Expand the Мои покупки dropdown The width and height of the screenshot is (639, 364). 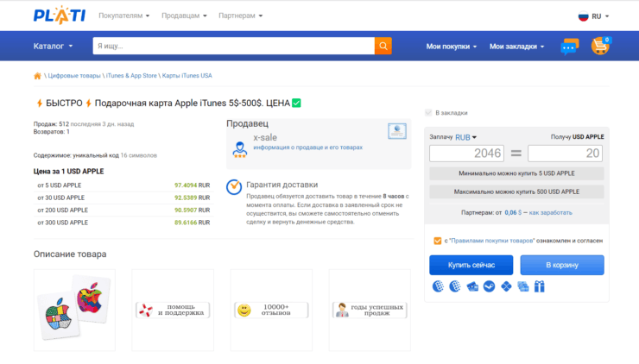tap(451, 47)
